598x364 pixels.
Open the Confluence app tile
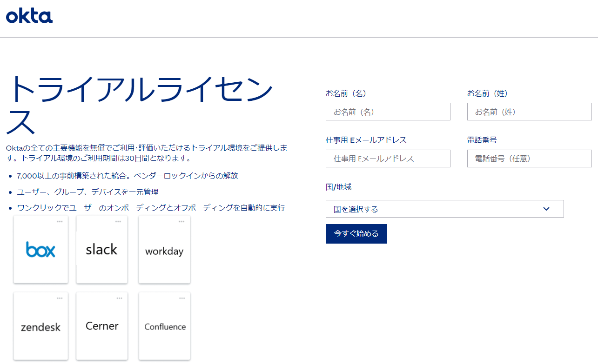164,326
